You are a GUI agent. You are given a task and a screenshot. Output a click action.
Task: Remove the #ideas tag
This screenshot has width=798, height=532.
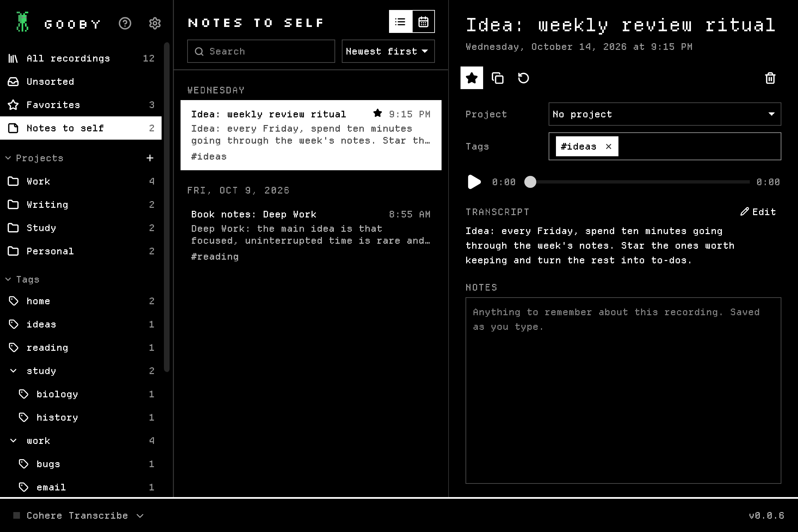coord(609,147)
